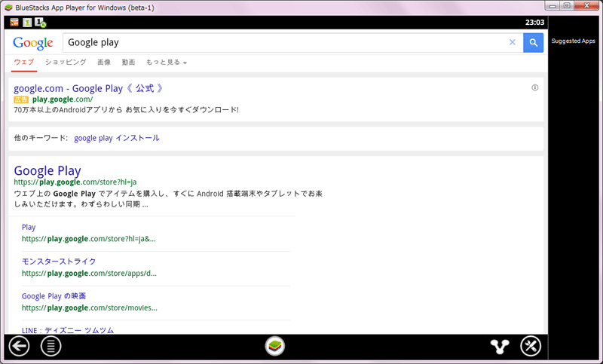Select the ウェブ tab
Screen dimensions: 603x364
[x=24, y=63]
